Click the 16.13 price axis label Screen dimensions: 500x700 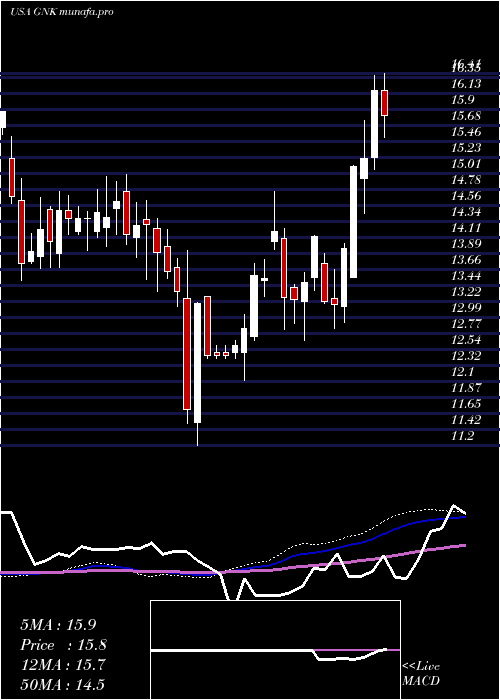click(x=466, y=83)
